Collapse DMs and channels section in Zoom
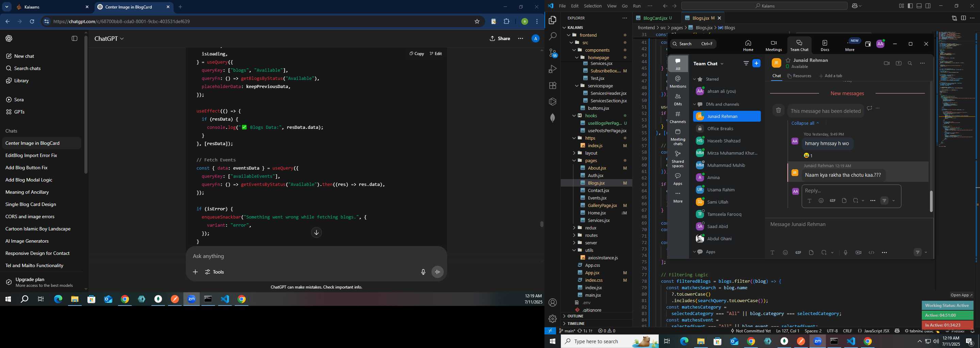The image size is (980, 348). 695,104
